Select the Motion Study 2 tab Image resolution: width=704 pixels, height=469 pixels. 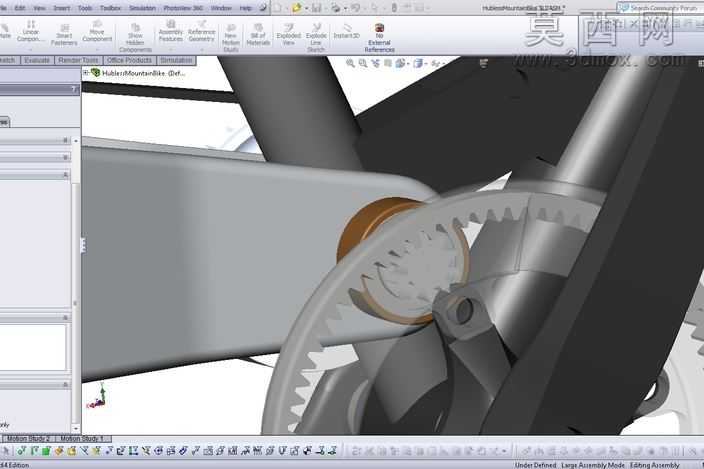(x=28, y=438)
